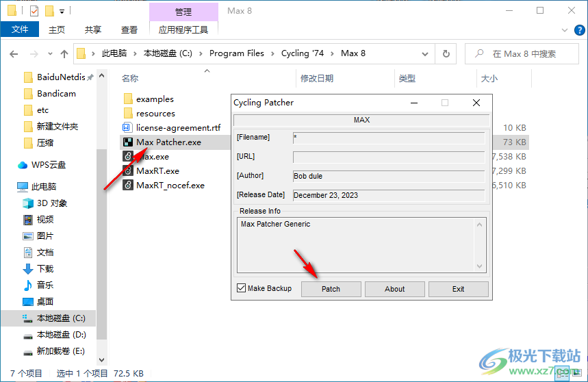
Task: Open etc folder in the navigation pane
Action: point(42,110)
